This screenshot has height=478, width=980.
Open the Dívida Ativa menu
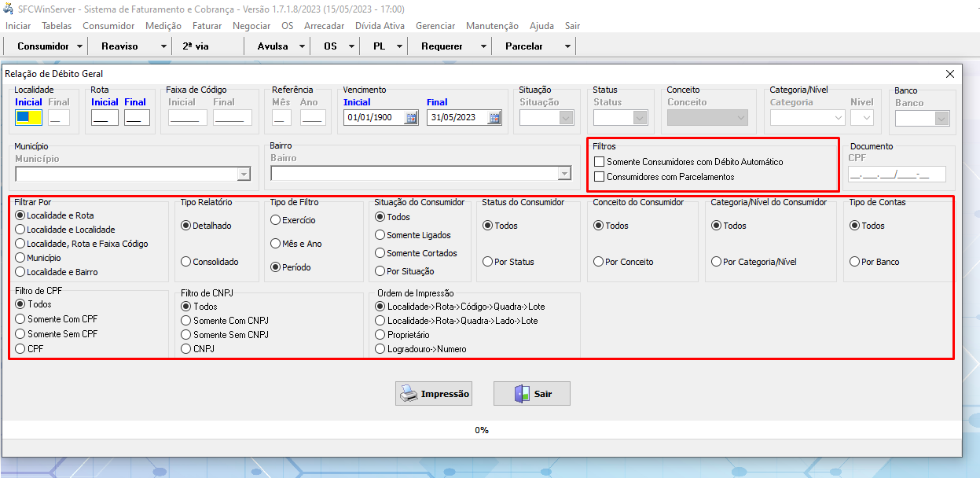[380, 26]
